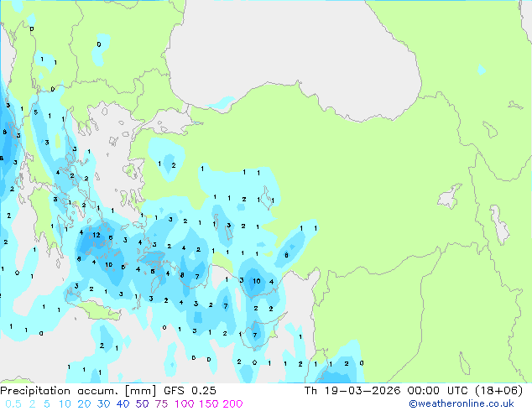Select the 75 mm legend value
Image resolution: width=532 pixels, height=411 pixels.
coord(161,404)
